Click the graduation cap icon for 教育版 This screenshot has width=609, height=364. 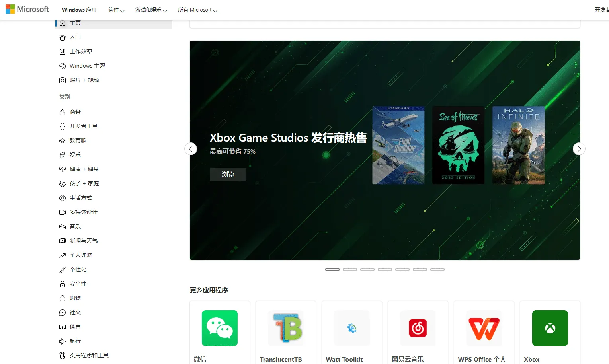tap(62, 141)
